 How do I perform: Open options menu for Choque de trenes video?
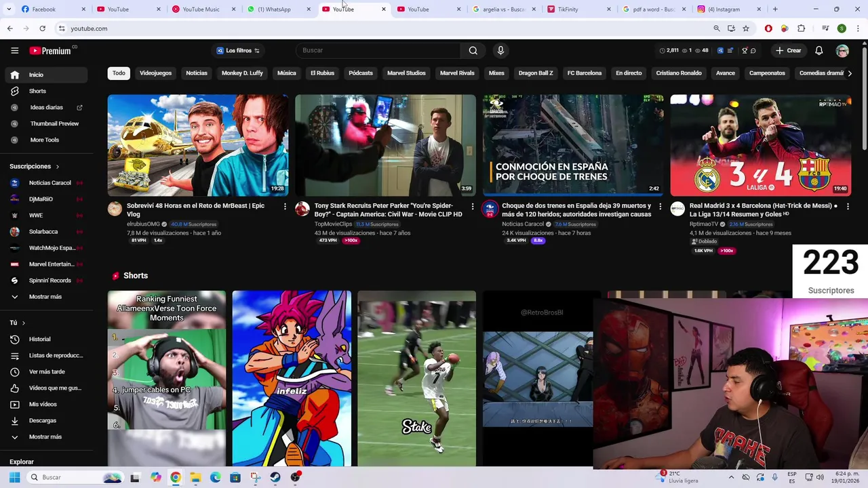click(660, 206)
